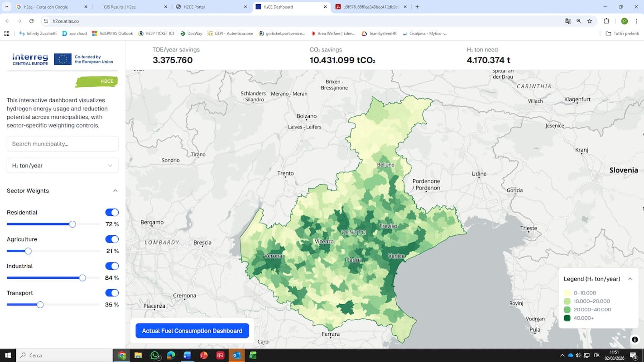Open the apv cloud bookmark

click(x=74, y=33)
